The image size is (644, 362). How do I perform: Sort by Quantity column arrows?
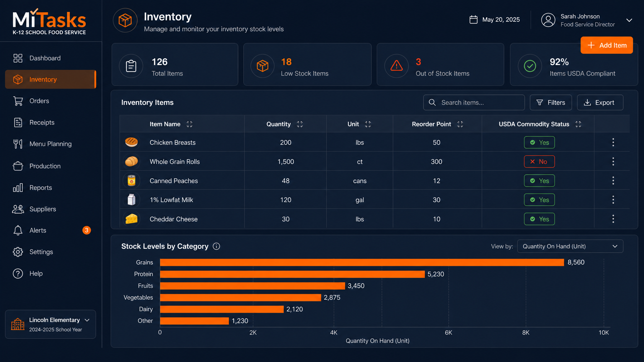300,124
